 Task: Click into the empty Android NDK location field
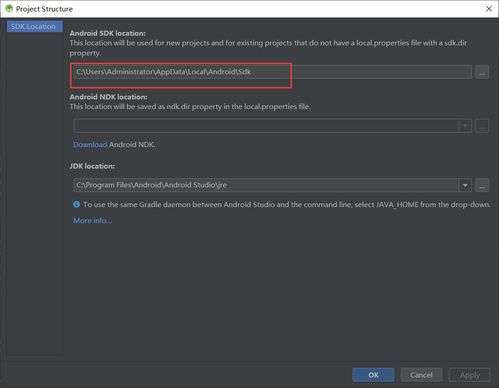point(266,126)
